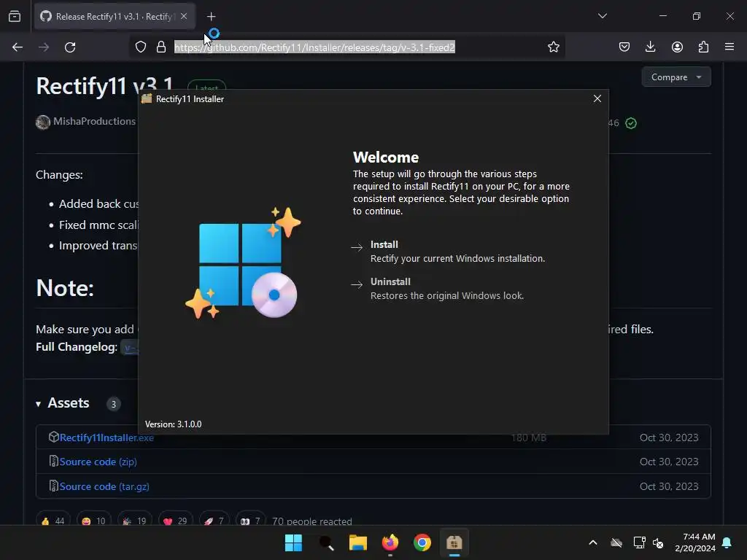Select the Release Rectify11 v3.1 tab
This screenshot has height=560, width=747.
pyautogui.click(x=115, y=16)
